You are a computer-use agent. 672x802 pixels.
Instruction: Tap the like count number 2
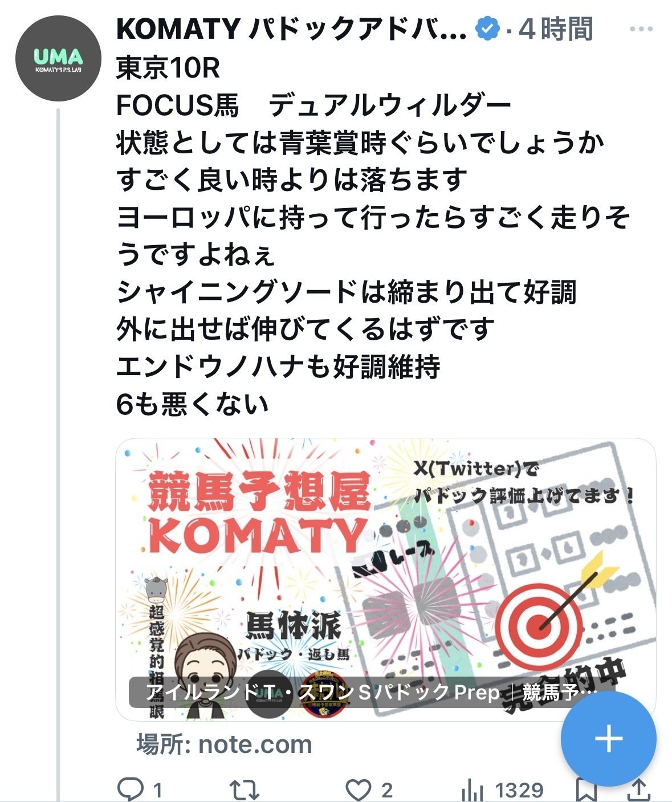pos(386,790)
